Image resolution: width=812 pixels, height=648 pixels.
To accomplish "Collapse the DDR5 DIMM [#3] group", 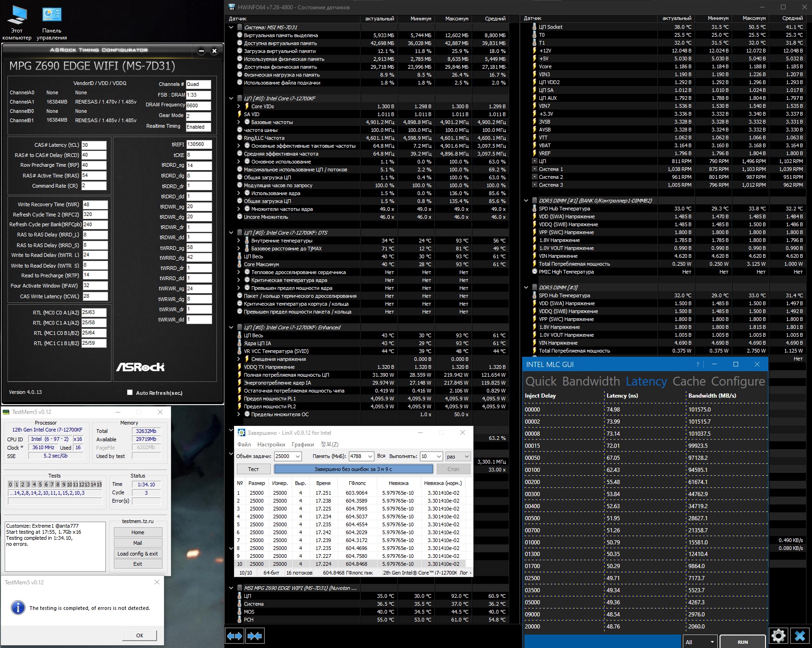I will [x=526, y=288].
